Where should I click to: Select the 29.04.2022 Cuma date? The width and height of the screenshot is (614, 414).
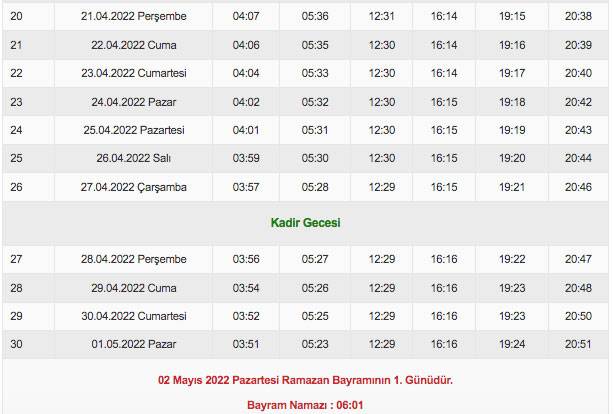point(134,288)
